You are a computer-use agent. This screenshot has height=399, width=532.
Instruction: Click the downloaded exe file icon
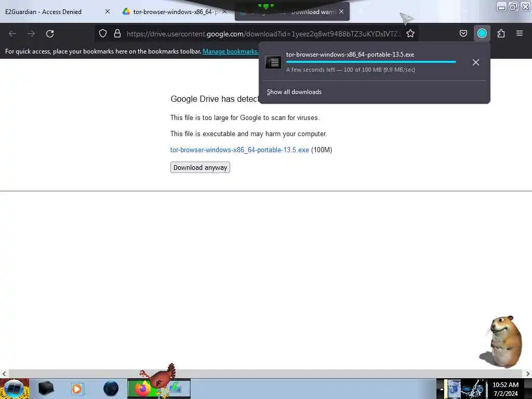pyautogui.click(x=273, y=62)
